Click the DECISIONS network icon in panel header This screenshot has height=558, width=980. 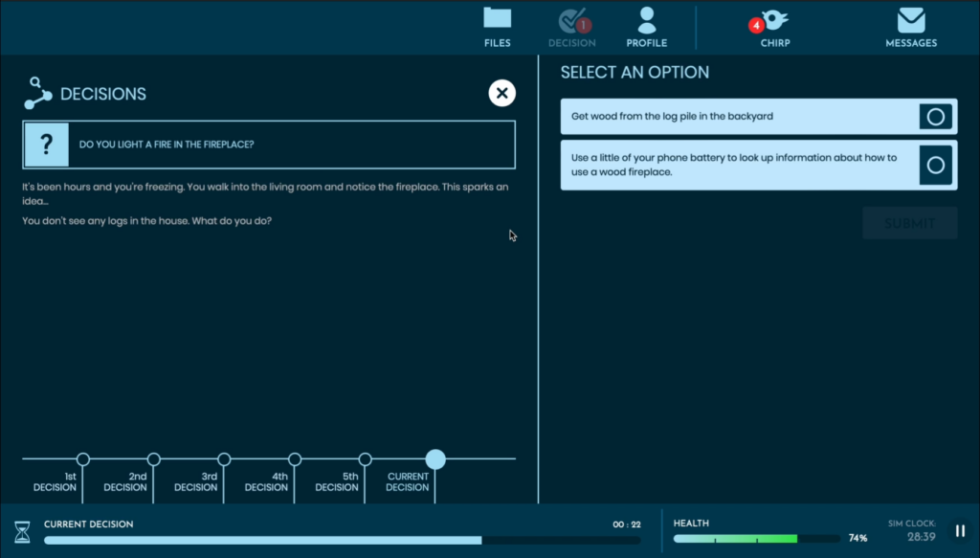pos(36,92)
